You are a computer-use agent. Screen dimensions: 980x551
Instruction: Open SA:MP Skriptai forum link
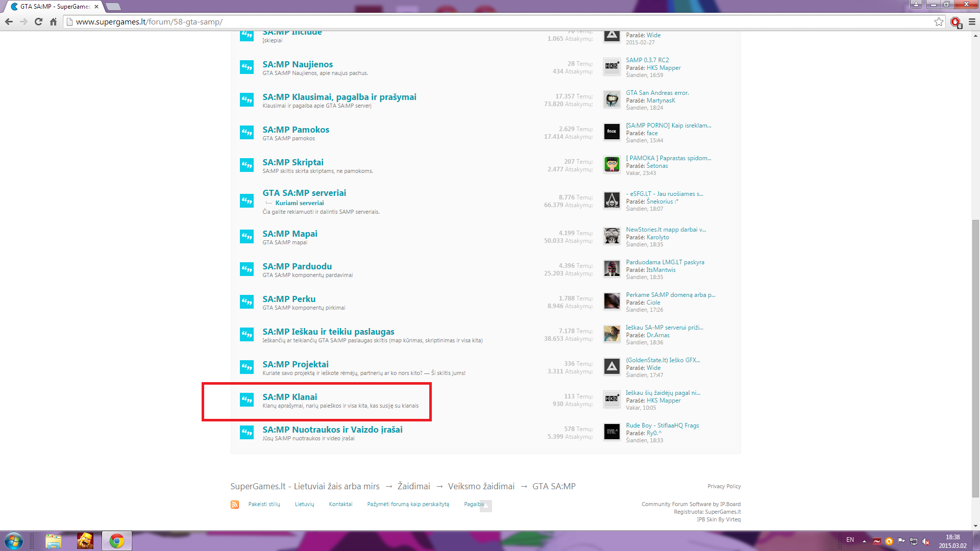point(293,162)
